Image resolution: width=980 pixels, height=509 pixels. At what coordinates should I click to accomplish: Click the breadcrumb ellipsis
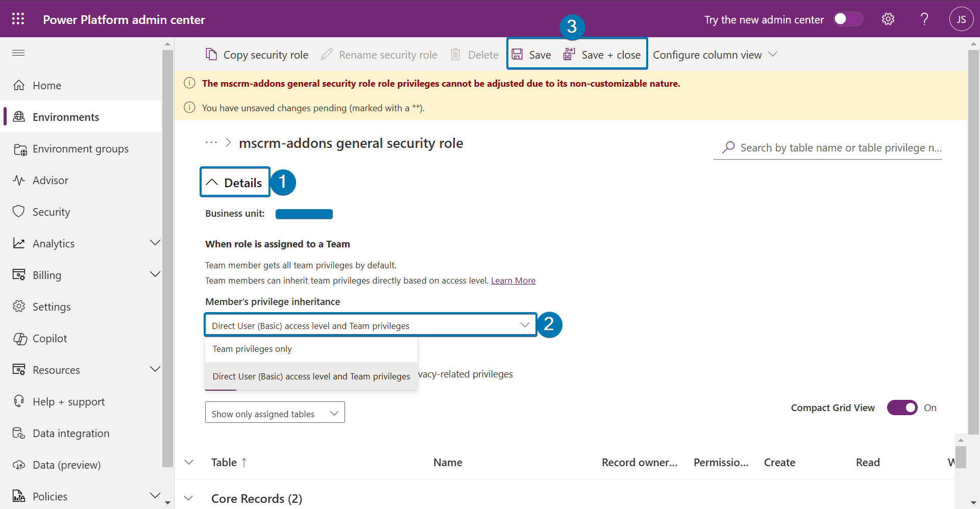(x=211, y=143)
